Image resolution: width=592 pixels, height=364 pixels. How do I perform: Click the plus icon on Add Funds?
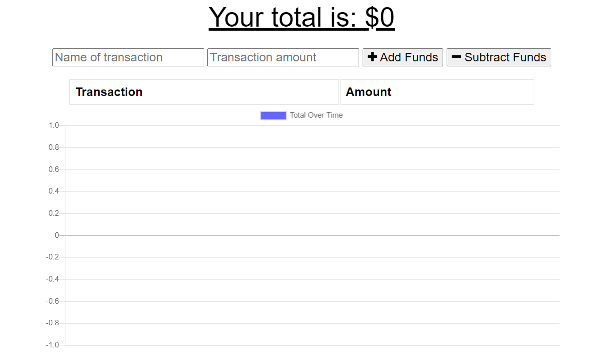372,57
